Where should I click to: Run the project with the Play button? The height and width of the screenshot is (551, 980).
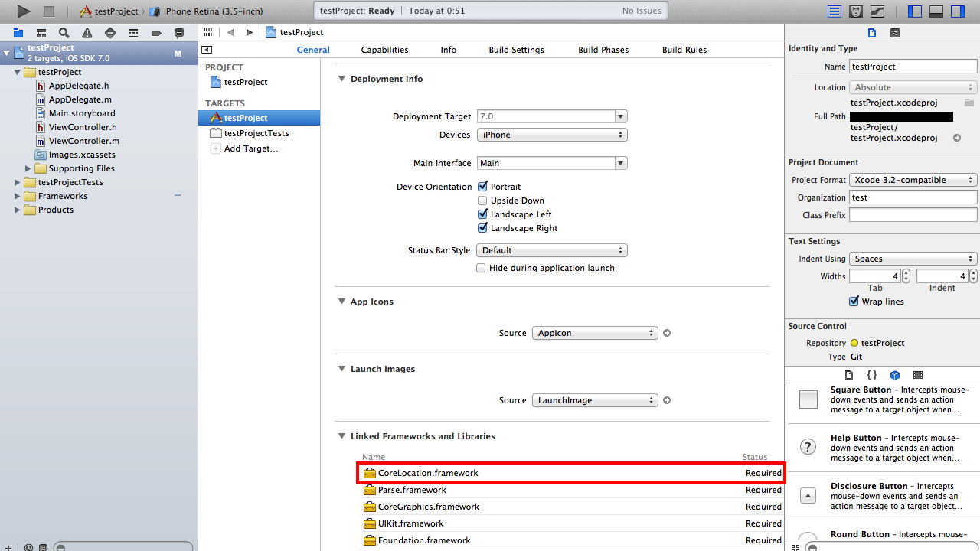coord(24,11)
